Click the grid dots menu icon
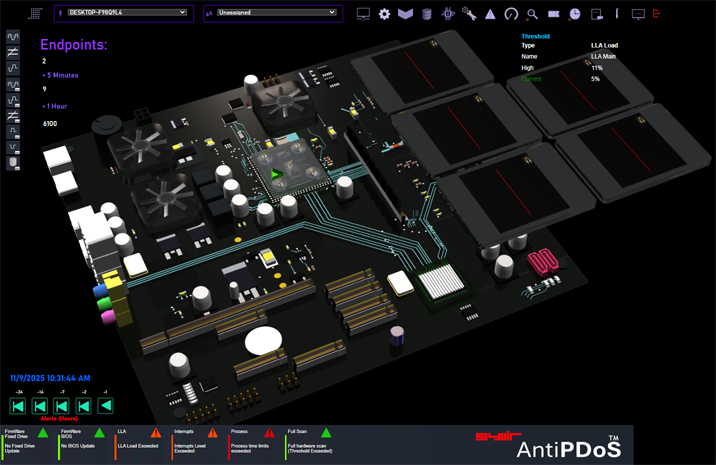 35,14
